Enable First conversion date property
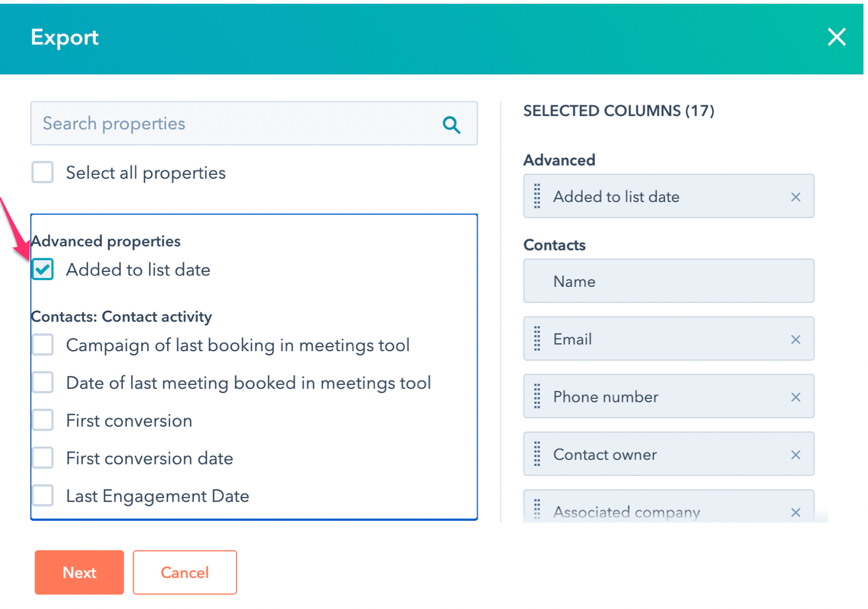 [x=43, y=458]
